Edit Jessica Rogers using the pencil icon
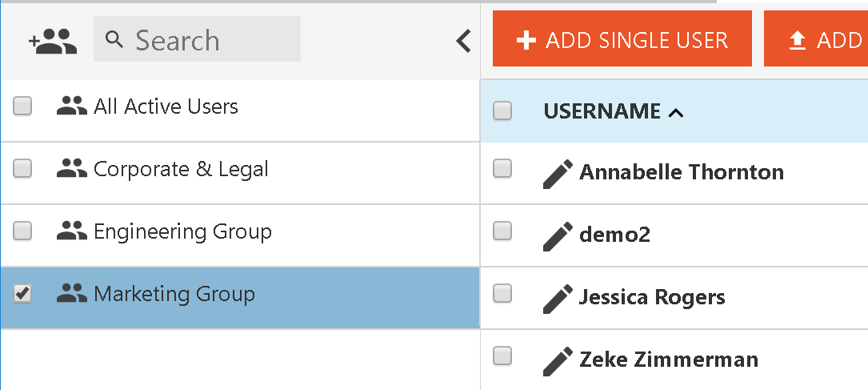The image size is (868, 390). click(558, 299)
